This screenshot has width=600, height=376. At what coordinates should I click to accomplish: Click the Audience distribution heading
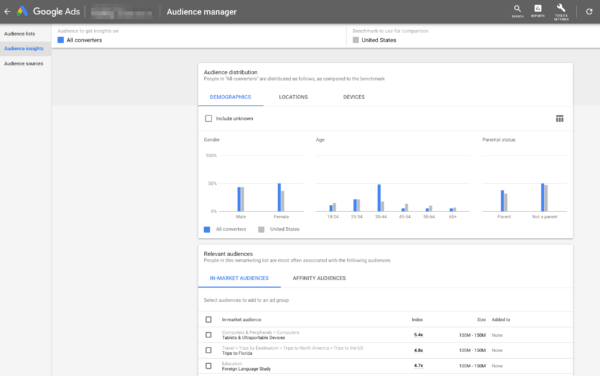(x=230, y=72)
